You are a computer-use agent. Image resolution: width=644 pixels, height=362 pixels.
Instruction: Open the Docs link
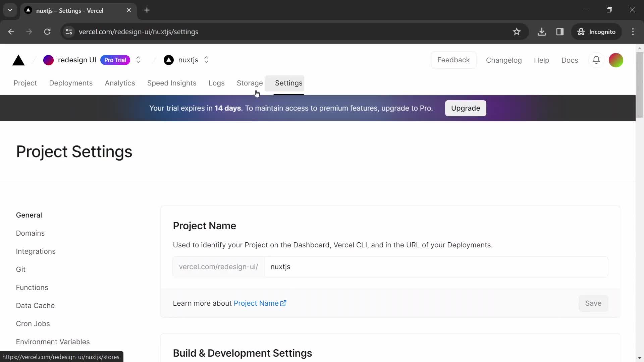pos(570,60)
